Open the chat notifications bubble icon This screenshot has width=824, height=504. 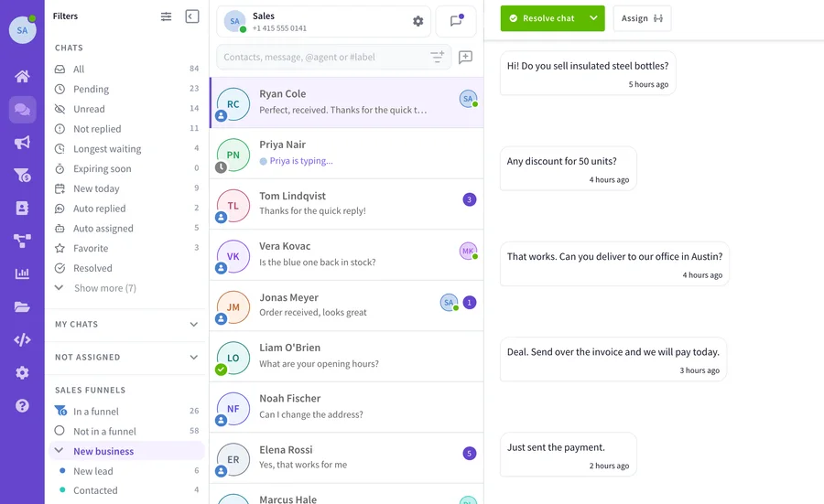456,21
